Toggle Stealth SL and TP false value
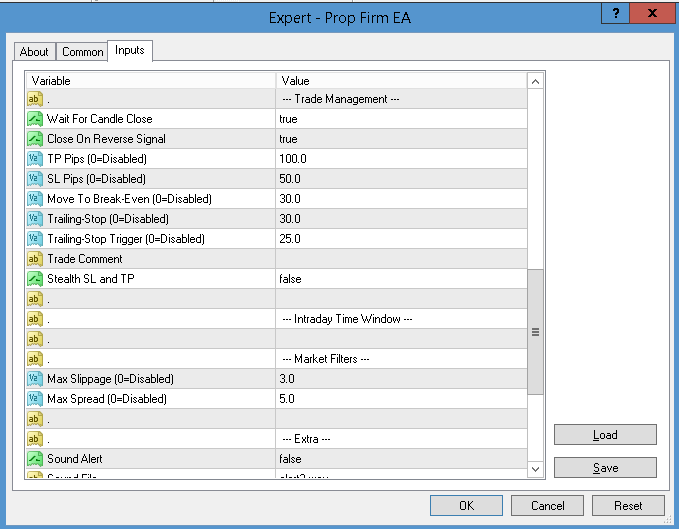Viewport: 679px width, 529px height. 400,279
